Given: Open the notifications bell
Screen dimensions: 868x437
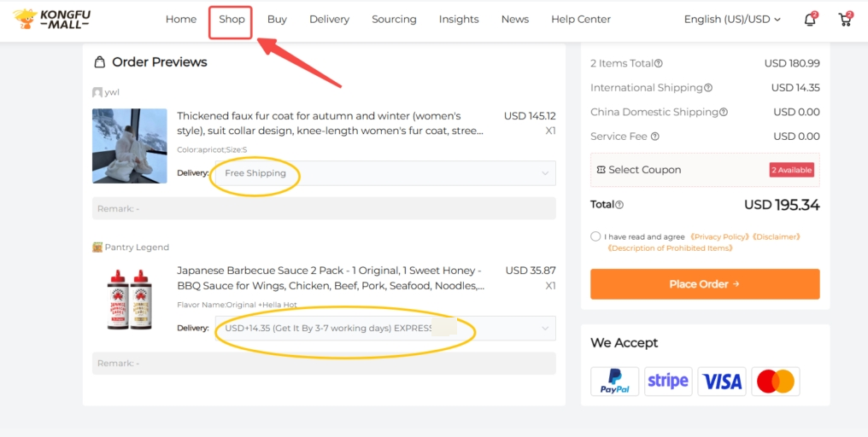Looking at the screenshot, I should click(x=810, y=20).
